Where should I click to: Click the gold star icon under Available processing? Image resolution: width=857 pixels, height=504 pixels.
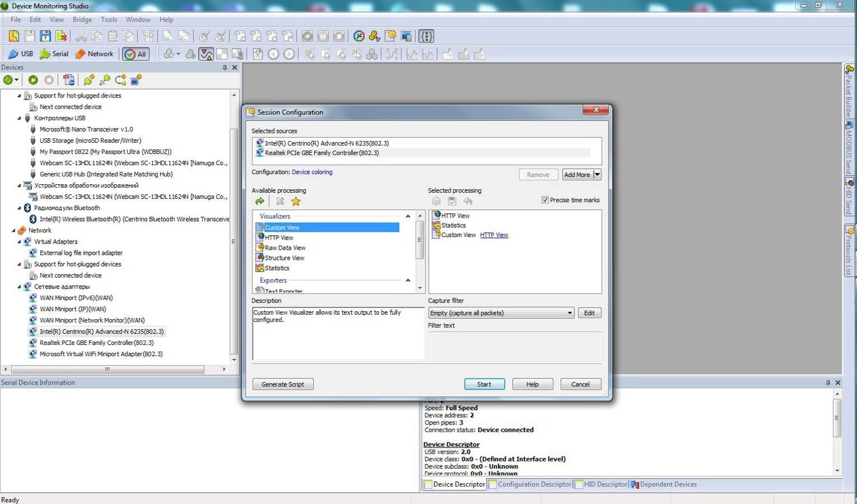tap(296, 201)
